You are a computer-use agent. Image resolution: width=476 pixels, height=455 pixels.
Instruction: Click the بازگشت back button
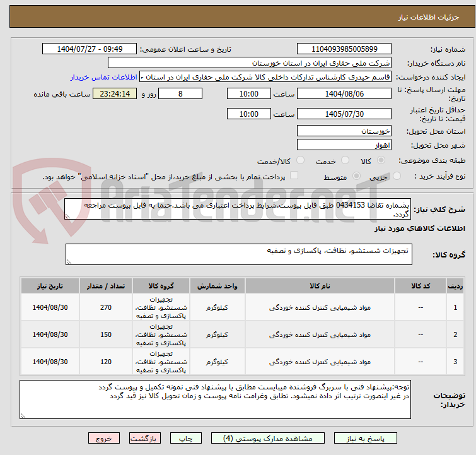tap(145, 439)
